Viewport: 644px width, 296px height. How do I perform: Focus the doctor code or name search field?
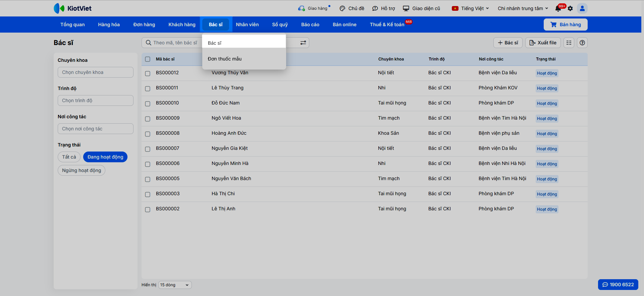tap(175, 43)
